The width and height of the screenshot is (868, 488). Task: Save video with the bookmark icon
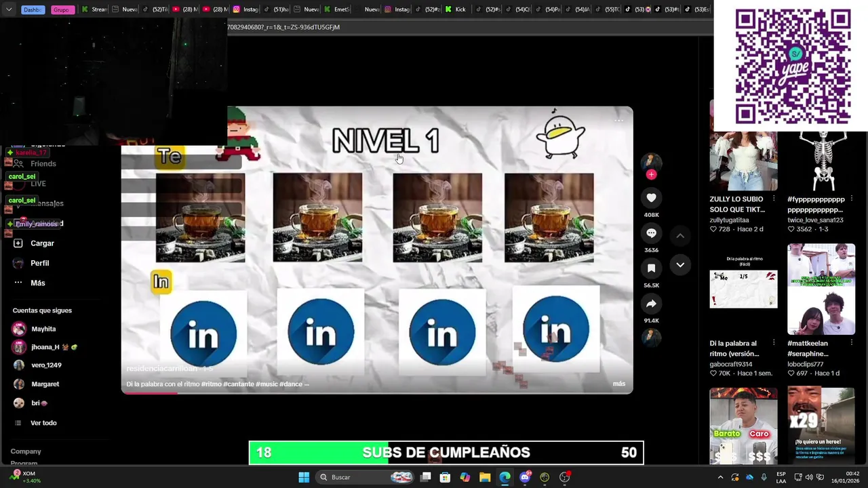coord(651,268)
